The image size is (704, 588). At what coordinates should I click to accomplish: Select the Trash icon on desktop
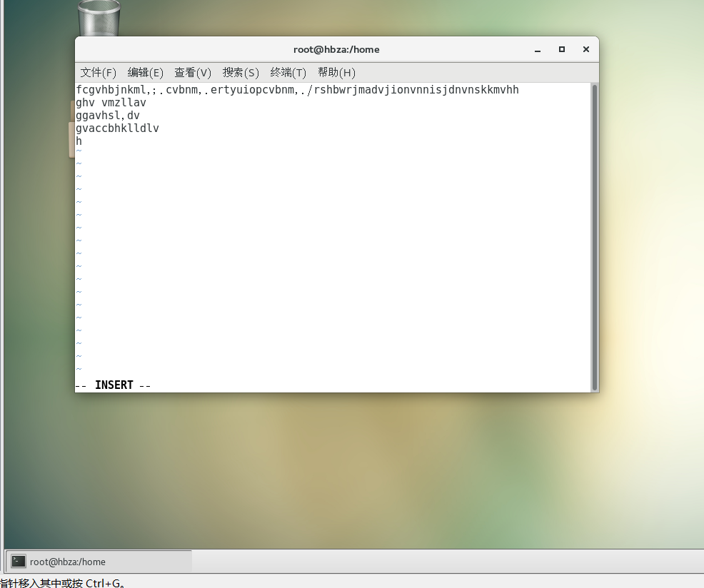click(x=99, y=18)
